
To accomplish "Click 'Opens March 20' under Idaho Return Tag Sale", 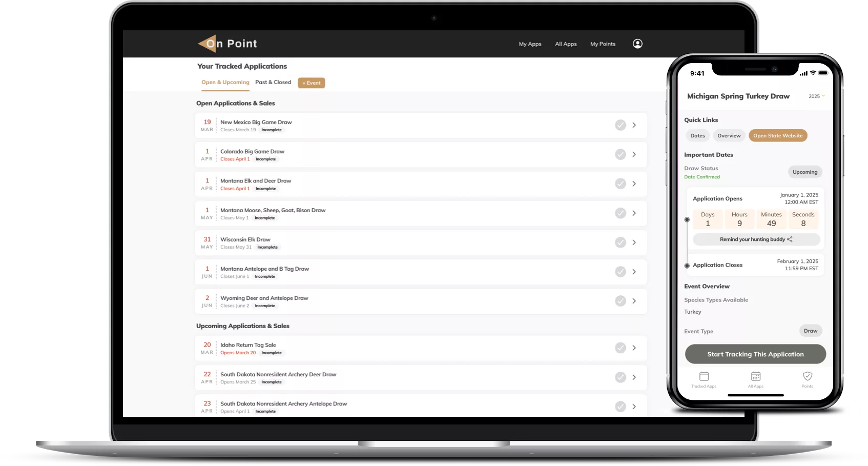I will point(238,353).
